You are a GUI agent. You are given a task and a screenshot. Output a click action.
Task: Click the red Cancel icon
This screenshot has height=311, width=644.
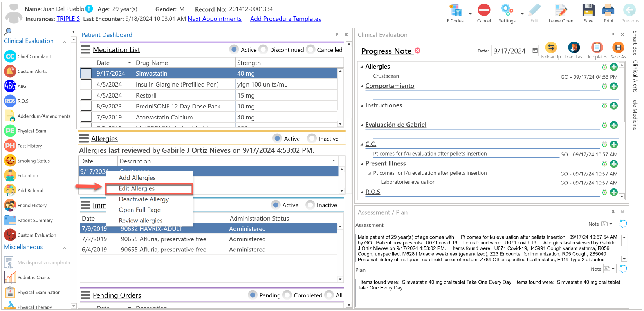tap(484, 10)
